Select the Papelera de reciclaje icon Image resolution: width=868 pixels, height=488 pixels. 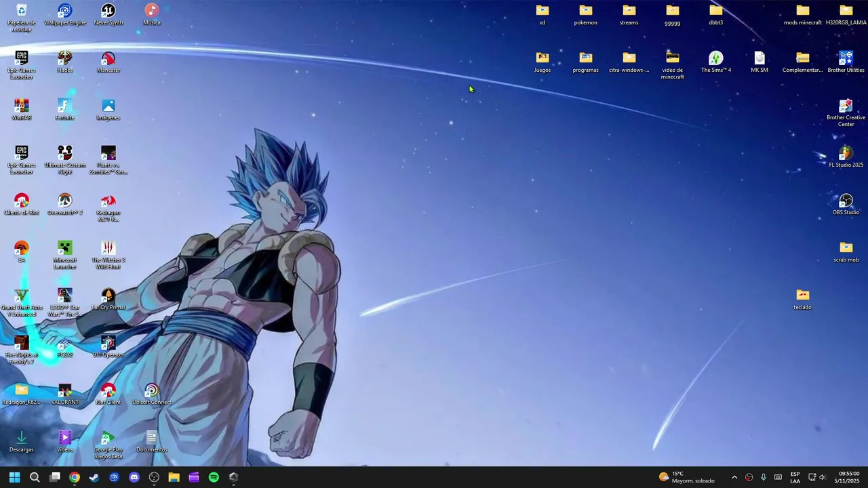point(22,18)
